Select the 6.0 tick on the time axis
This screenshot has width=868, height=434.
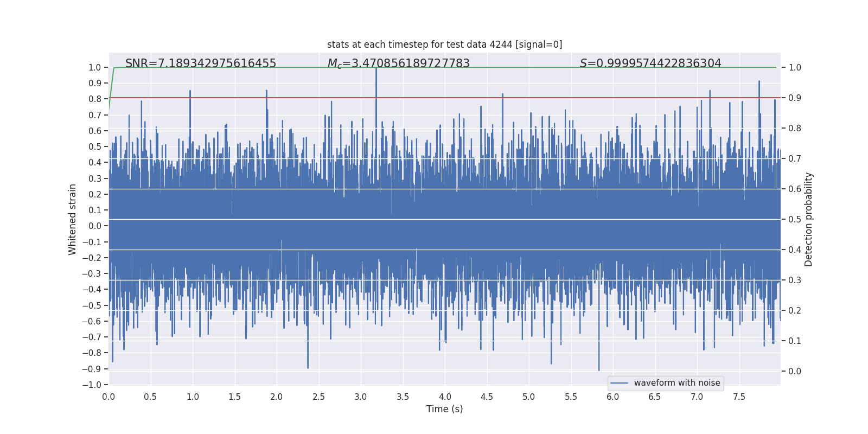613,397
